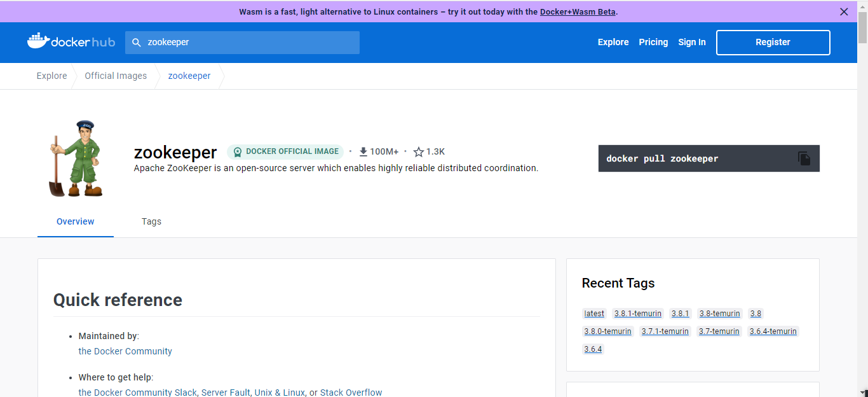Click the Docker Community link
The width and height of the screenshot is (868, 397).
125,351
